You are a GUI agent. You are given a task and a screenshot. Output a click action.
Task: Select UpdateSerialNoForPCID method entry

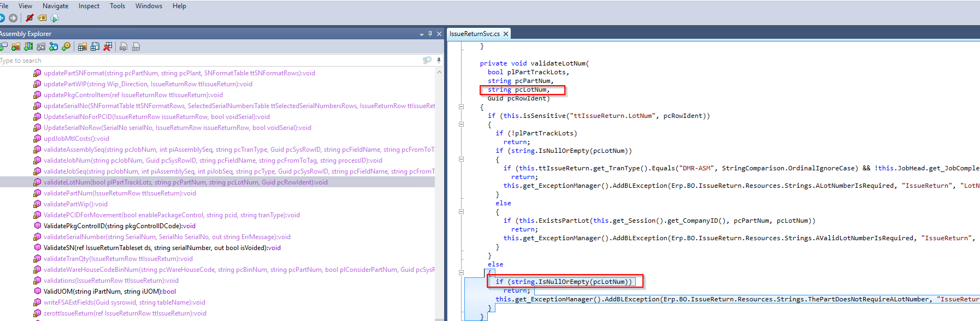(156, 117)
